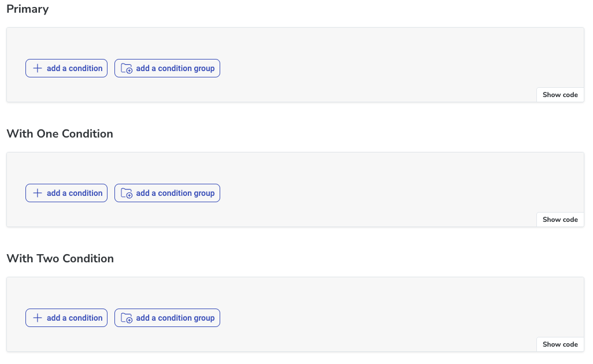593x364 pixels.
Task: Show code for With One Condition example
Action: 559,219
